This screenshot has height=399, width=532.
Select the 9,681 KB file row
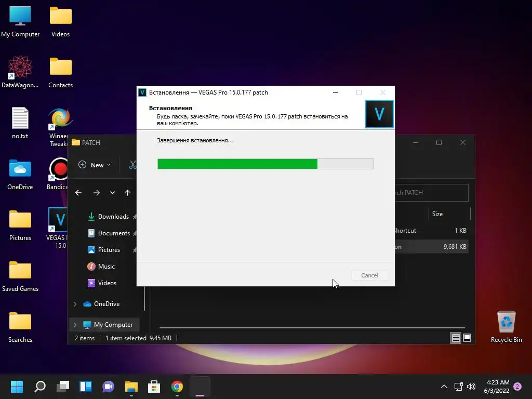point(432,247)
